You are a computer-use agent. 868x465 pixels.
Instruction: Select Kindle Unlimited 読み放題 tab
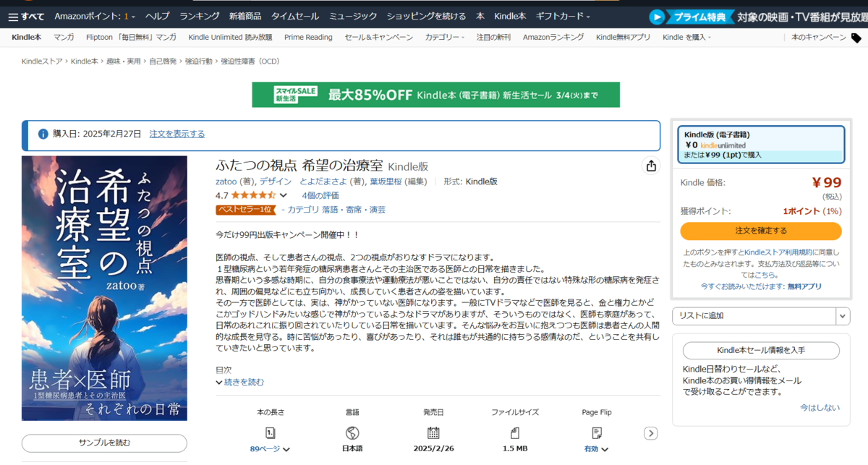[x=230, y=38]
